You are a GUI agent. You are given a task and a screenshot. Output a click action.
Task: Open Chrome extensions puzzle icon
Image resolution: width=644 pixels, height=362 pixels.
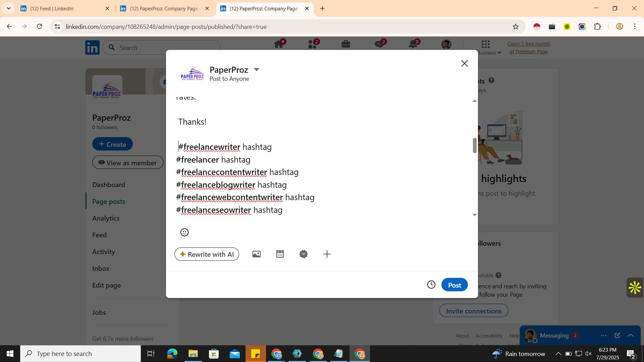tap(597, 26)
